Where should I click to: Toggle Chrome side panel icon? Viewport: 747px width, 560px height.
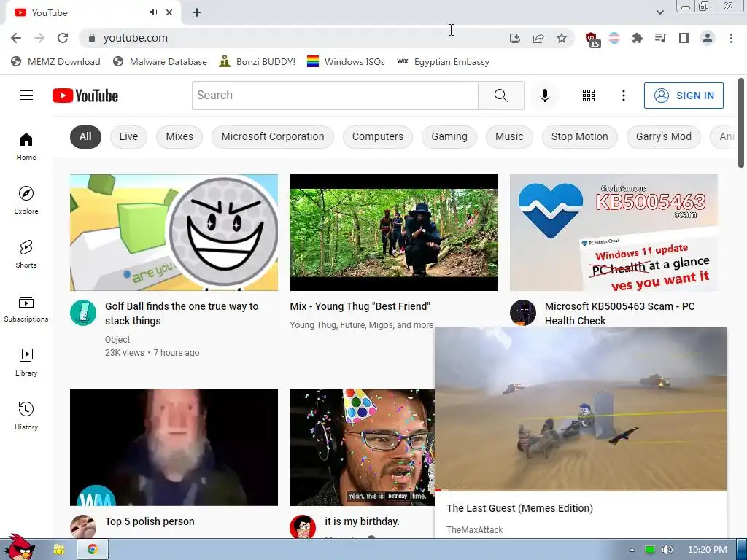[684, 38]
